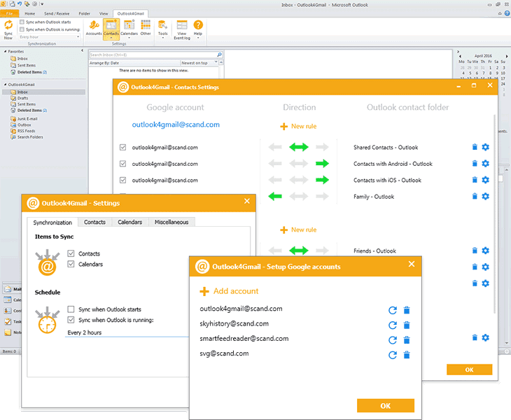Switch to Contacts tab in Settings dialog
The image size is (511, 420).
pyautogui.click(x=94, y=222)
